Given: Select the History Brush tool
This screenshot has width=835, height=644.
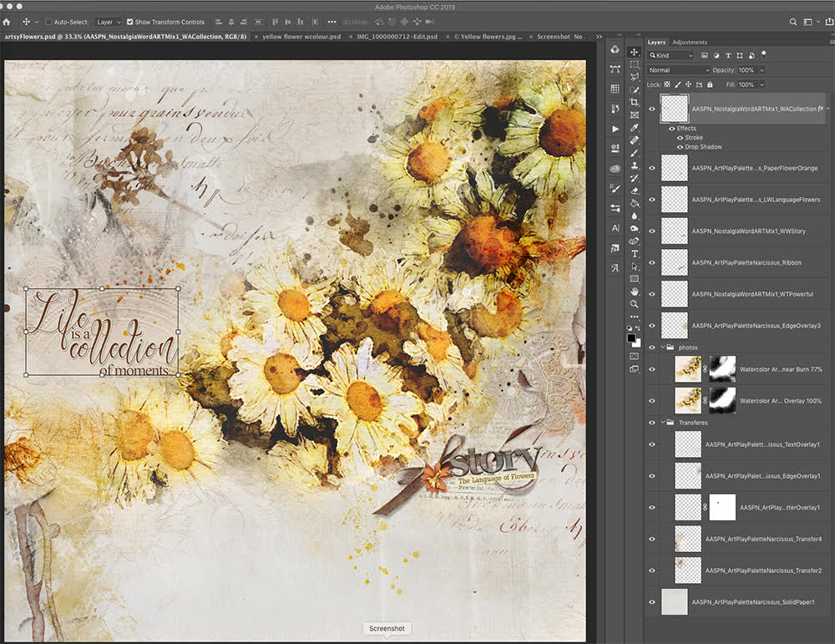Looking at the screenshot, I should point(634,179).
